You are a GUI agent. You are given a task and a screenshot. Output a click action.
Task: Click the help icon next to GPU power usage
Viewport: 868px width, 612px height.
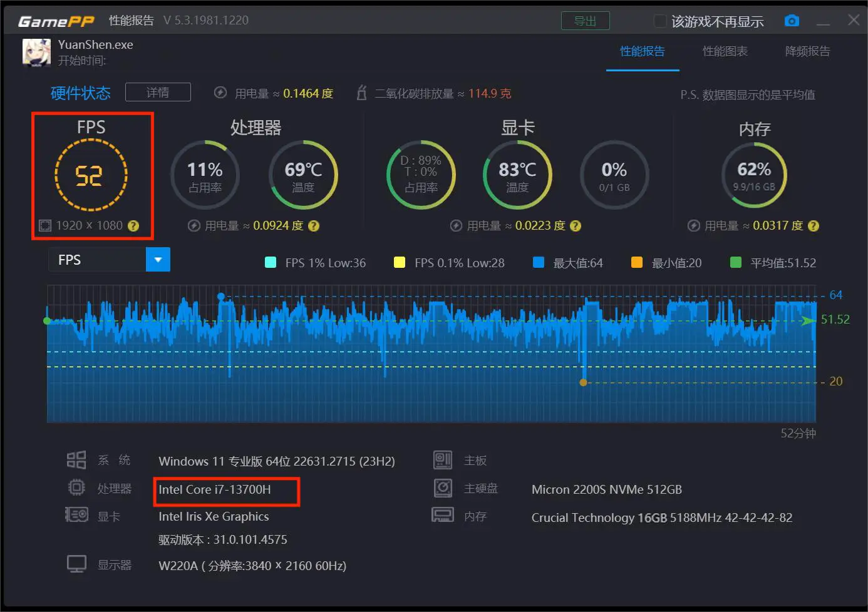click(x=576, y=226)
